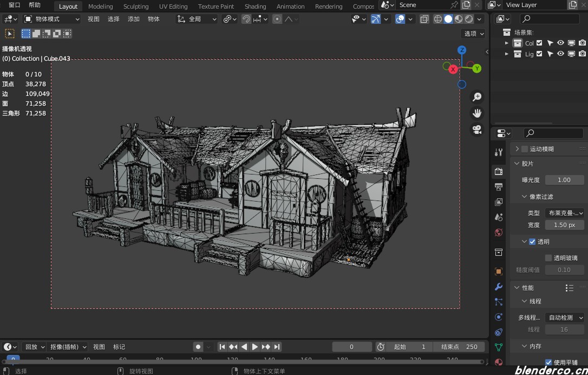Click the X axis gizmo ball
This screenshot has width=588, height=375.
click(x=453, y=69)
